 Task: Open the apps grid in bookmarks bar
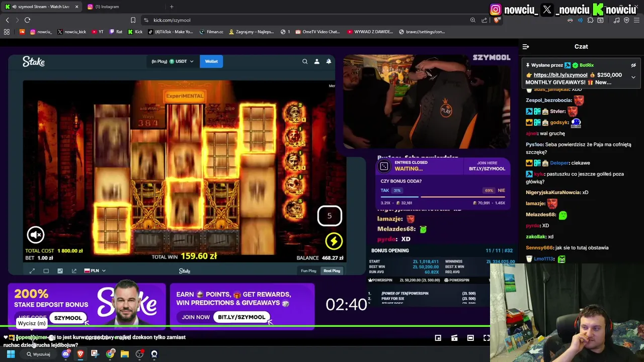(7, 32)
